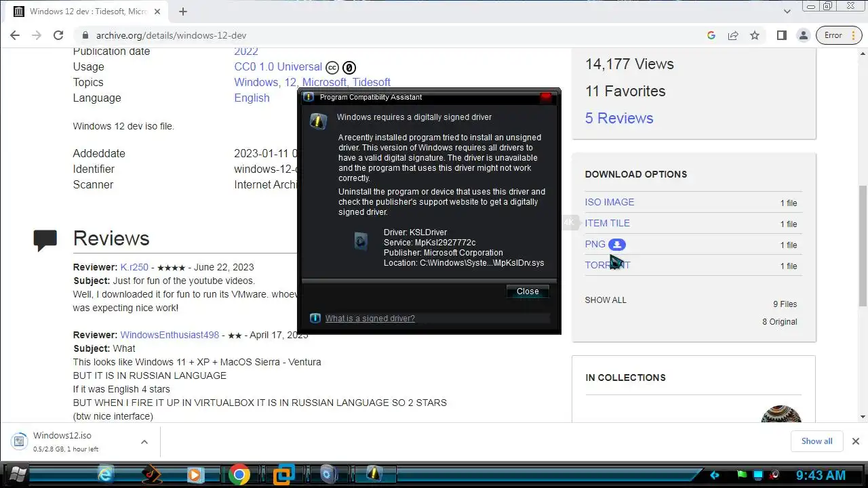Open Windows Media Player from taskbar
This screenshot has height=488, width=868.
point(195,474)
